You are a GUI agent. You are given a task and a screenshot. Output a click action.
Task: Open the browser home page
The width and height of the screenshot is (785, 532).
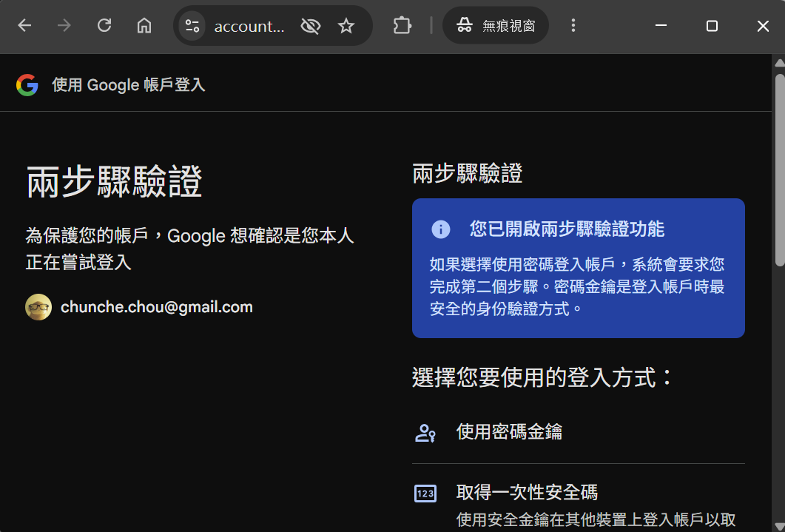click(144, 25)
